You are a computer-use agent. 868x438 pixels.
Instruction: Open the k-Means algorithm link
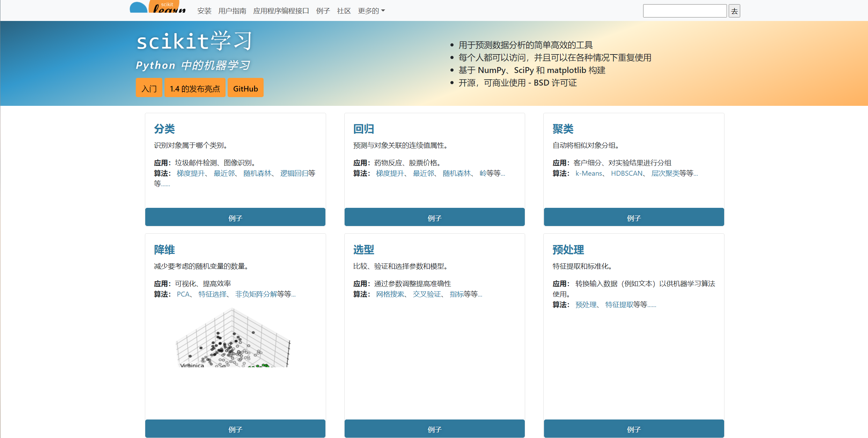[x=589, y=173]
